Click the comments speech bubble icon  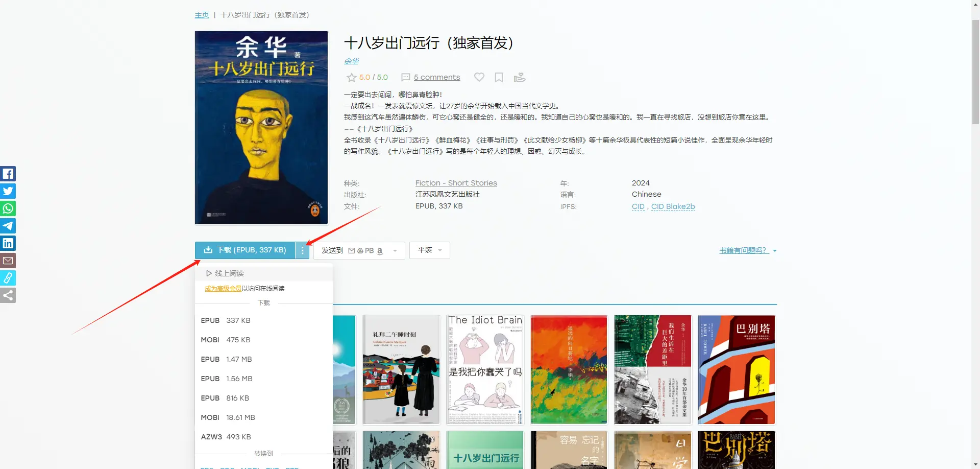[x=406, y=77]
